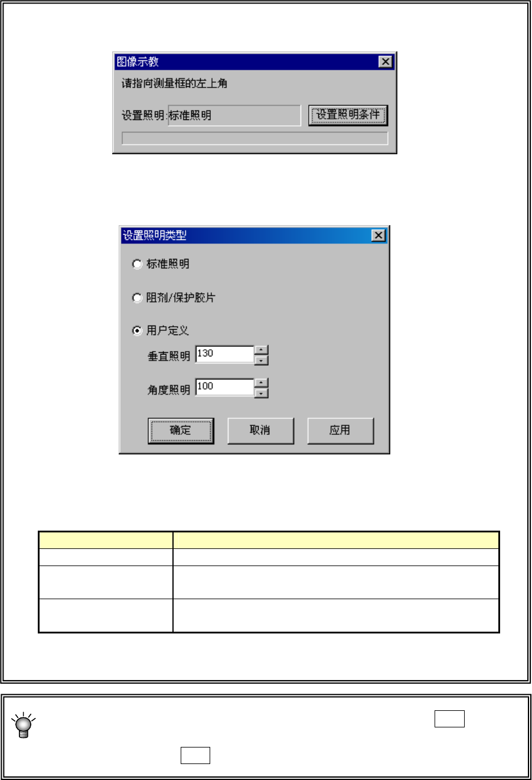Viewport: 532px width, 780px height.
Task: Close the 图像示教 dialog
Action: click(386, 61)
